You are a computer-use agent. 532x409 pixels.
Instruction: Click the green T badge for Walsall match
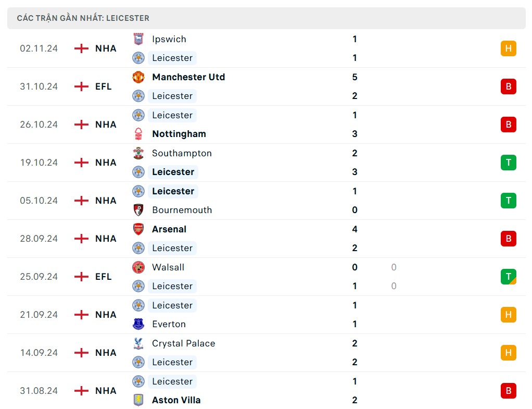[x=508, y=277]
